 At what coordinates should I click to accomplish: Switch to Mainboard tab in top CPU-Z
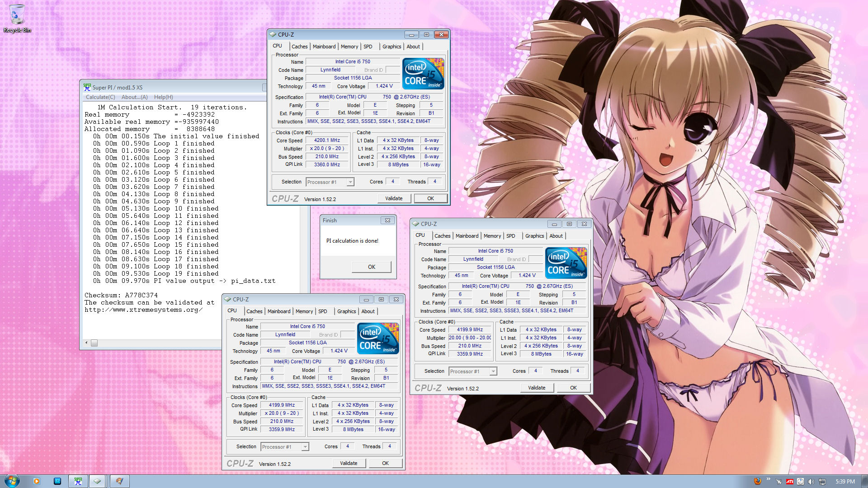324,47
